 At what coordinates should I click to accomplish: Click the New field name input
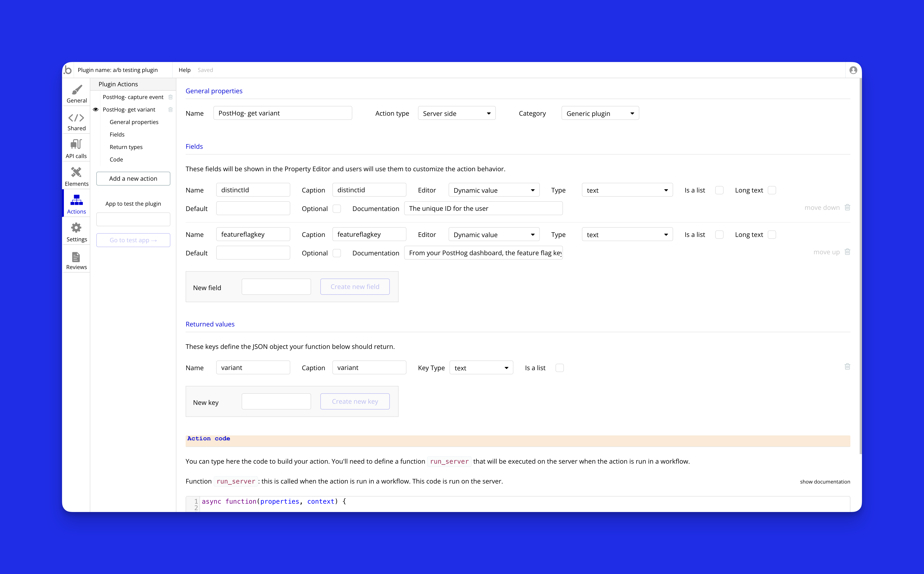pyautogui.click(x=276, y=287)
